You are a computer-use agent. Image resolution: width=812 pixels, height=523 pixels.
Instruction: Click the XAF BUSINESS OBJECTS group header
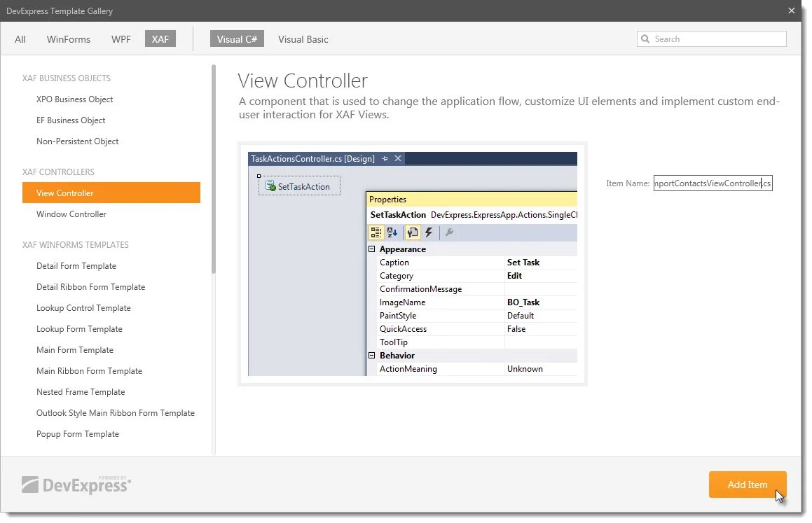67,78
